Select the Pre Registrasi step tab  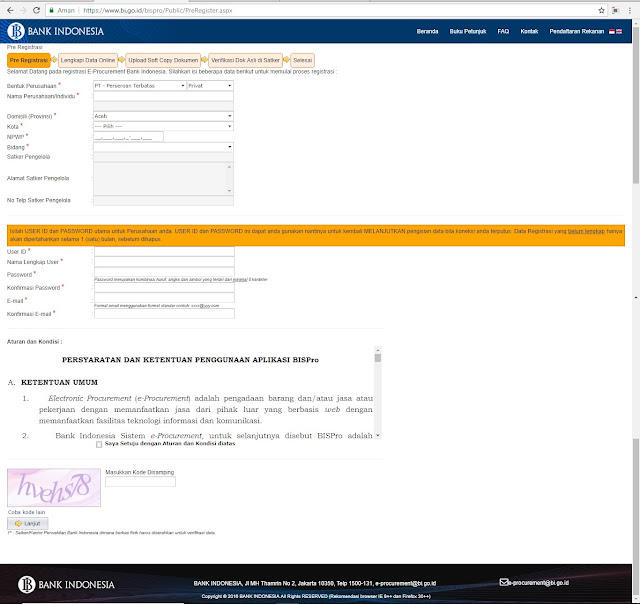point(29,60)
